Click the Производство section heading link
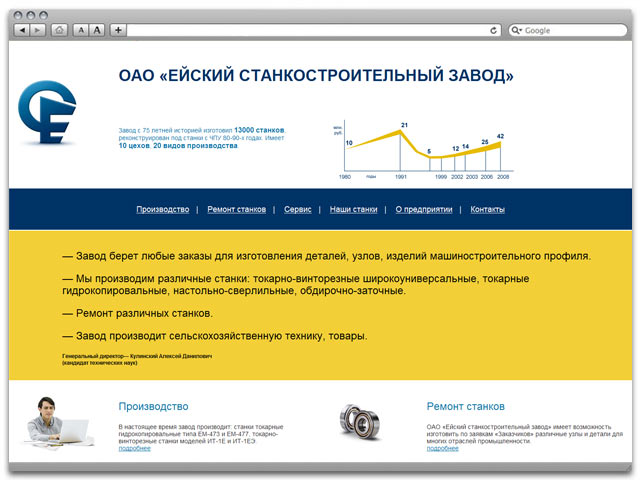The height and width of the screenshot is (480, 640). [x=153, y=407]
